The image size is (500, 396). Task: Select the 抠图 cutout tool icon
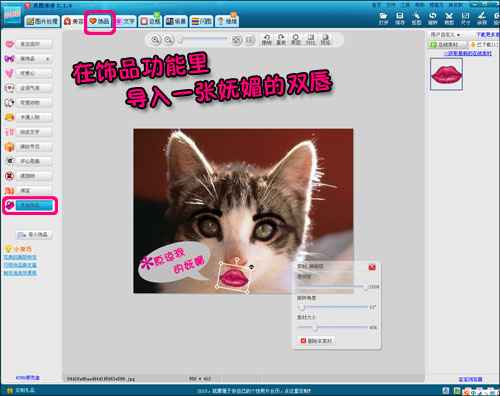(416, 19)
